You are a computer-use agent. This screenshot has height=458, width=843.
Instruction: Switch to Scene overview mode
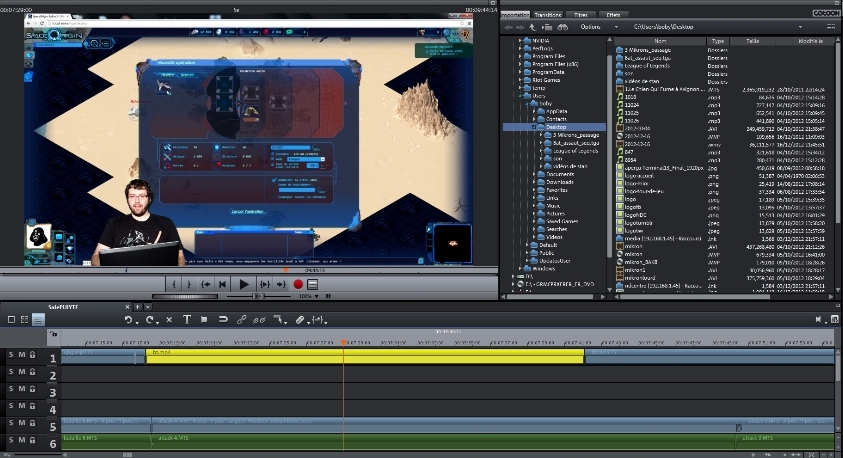(x=25, y=319)
